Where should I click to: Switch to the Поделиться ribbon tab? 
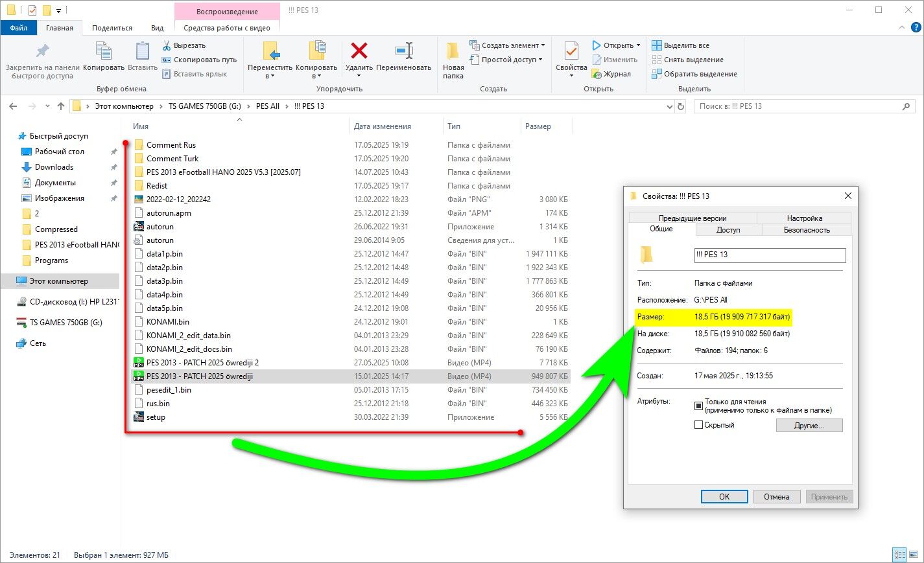pyautogui.click(x=112, y=28)
